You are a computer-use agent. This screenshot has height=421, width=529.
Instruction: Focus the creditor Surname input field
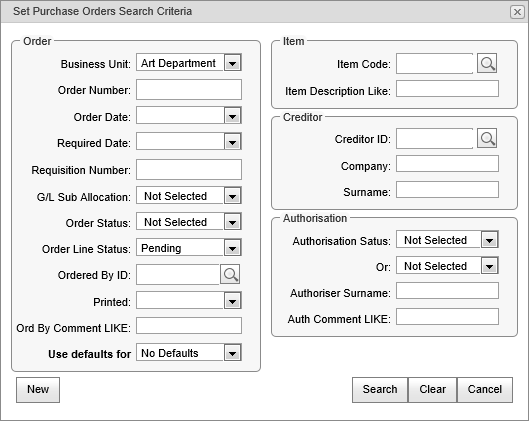(447, 190)
